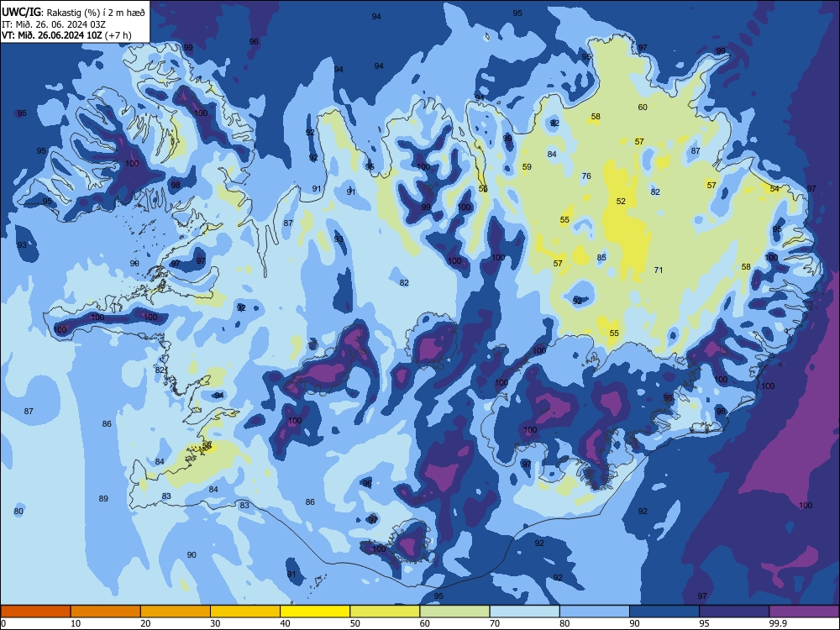Click the pale blue 70–80 legend swatch

tap(524, 612)
